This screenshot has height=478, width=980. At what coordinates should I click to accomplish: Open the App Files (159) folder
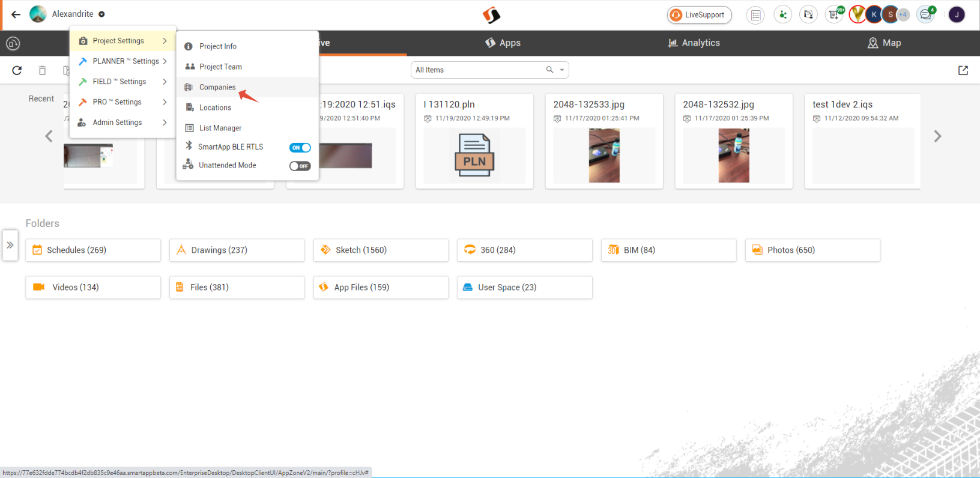tap(381, 287)
